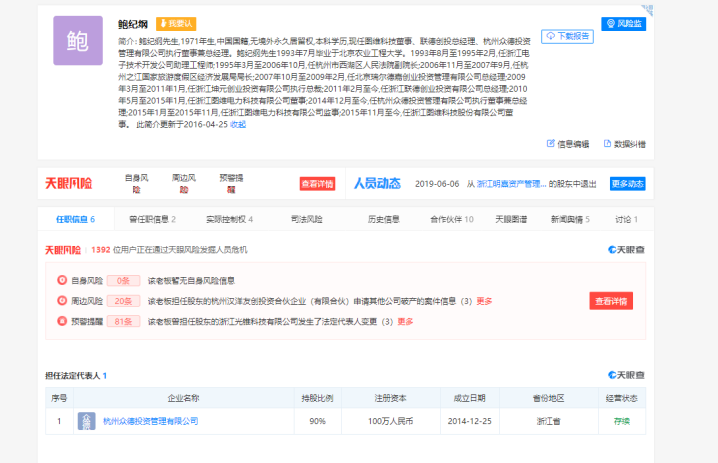Click the 1392 user count text
Screen dimensions: 718x463
click(101, 250)
